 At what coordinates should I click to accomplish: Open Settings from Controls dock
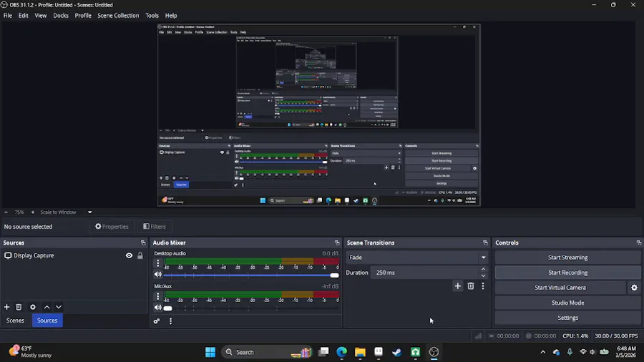point(567,318)
